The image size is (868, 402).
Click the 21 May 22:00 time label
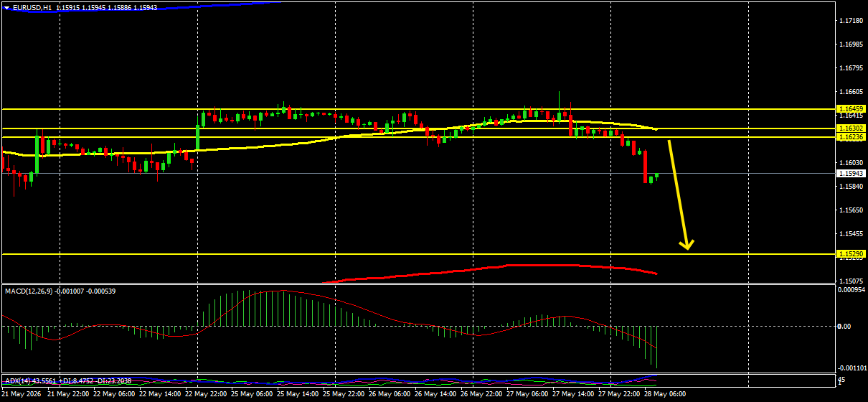[69, 395]
